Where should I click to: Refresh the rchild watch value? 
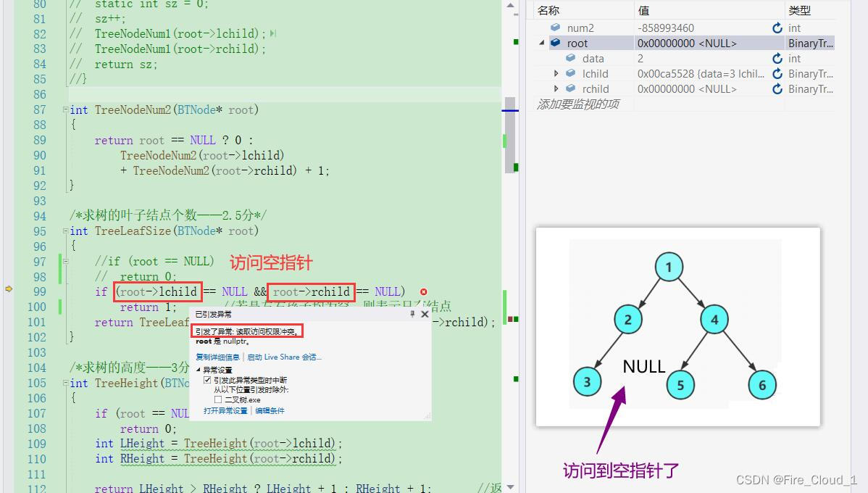point(777,89)
